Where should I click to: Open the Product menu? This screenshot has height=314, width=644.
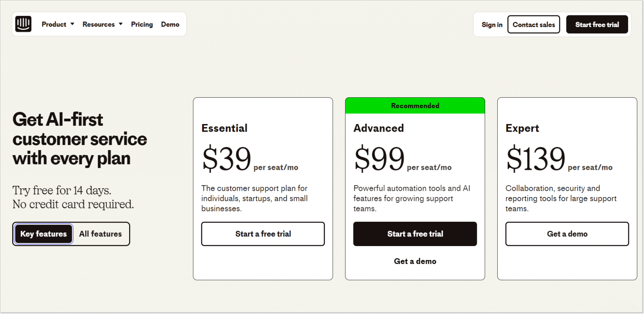[54, 24]
